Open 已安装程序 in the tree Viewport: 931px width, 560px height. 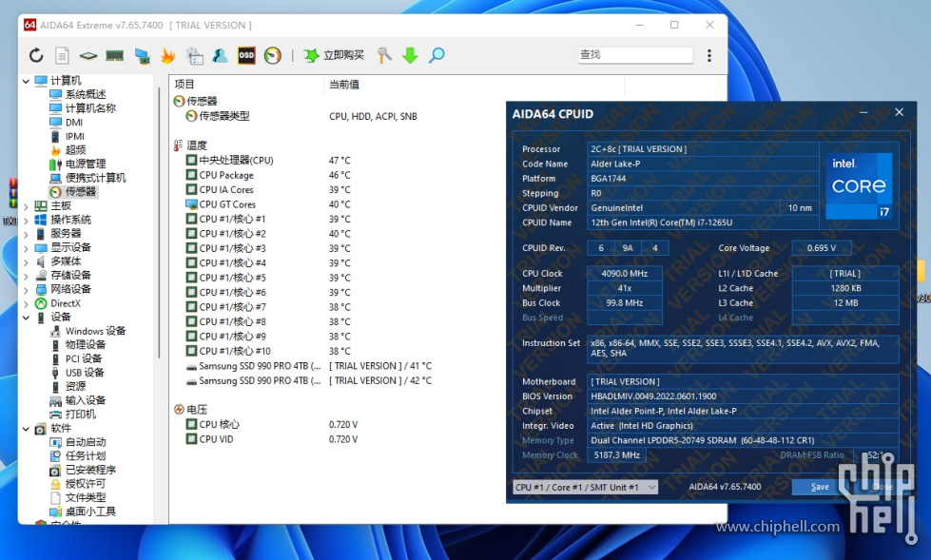(90, 470)
